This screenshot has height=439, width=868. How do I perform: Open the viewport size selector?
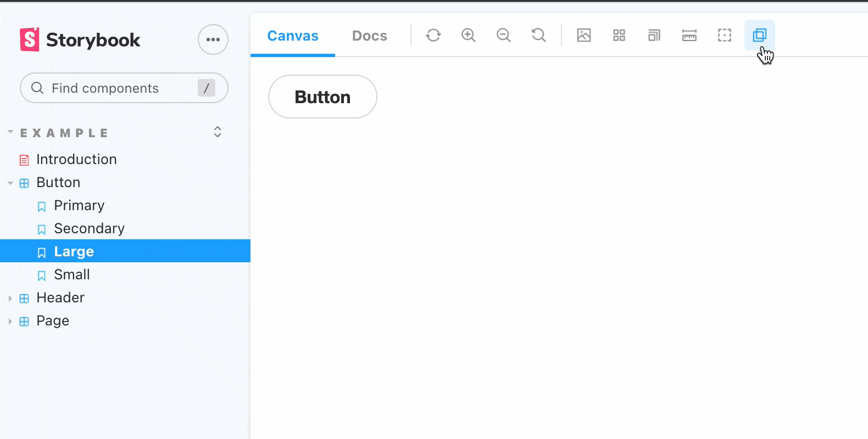point(654,35)
